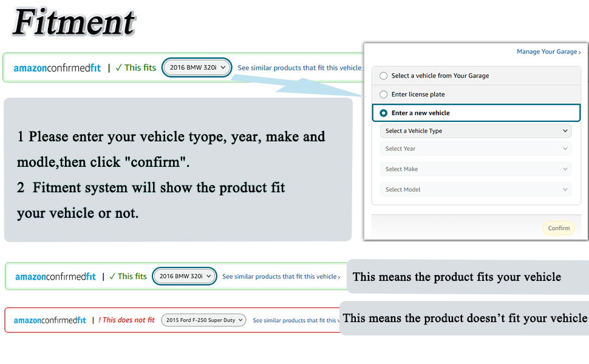Select the 'Enter a new vehicle' radio

click(x=383, y=113)
